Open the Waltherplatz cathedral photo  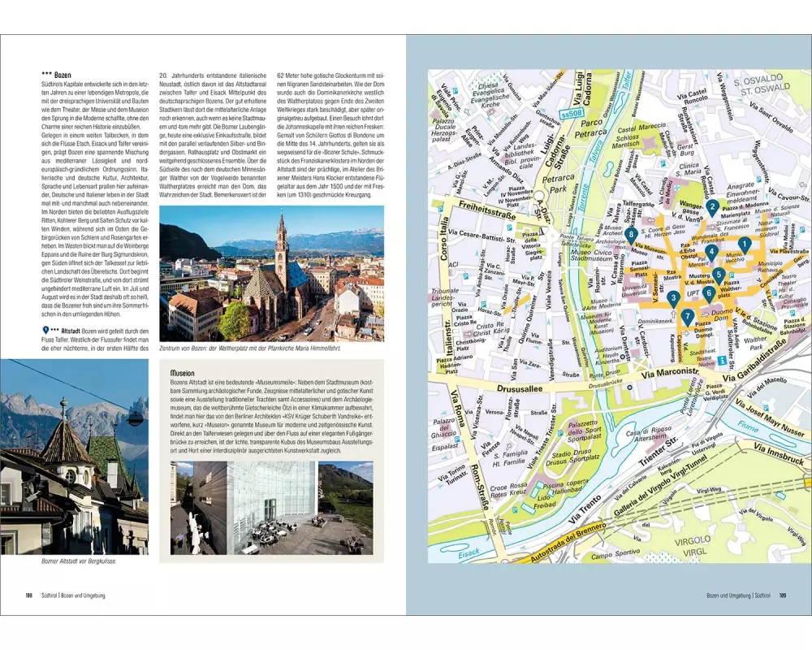[271, 273]
